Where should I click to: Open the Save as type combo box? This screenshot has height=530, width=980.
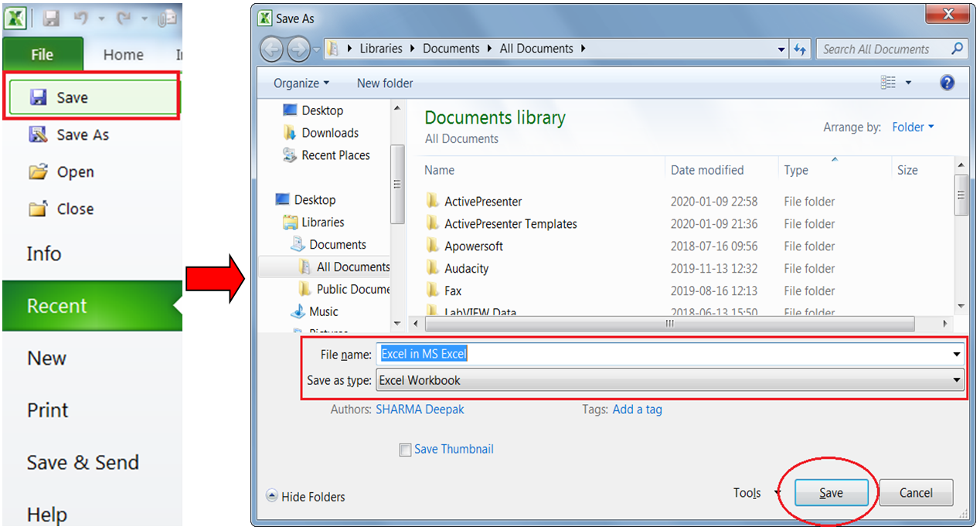[x=670, y=380]
